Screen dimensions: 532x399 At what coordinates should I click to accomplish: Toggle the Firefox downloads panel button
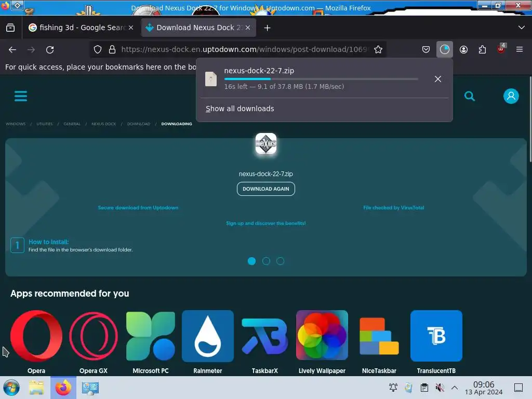pyautogui.click(x=445, y=49)
